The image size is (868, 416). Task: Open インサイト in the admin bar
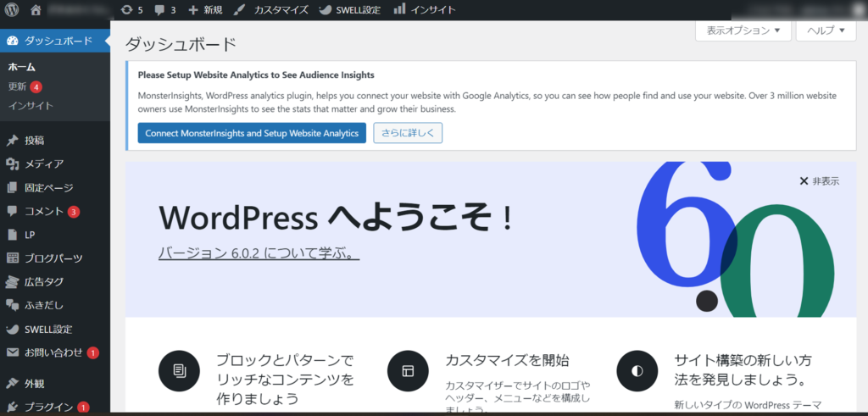(433, 10)
